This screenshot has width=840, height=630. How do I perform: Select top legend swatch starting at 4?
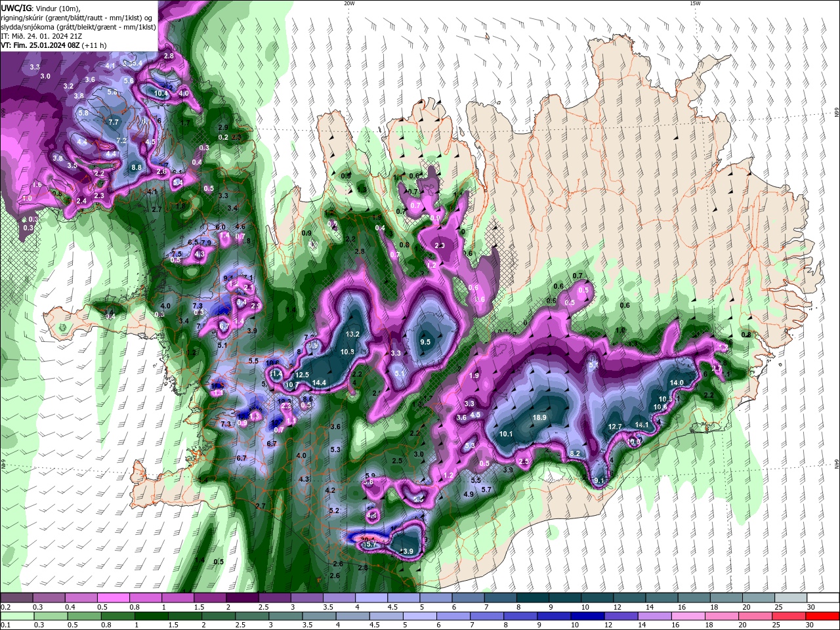pyautogui.click(x=371, y=597)
